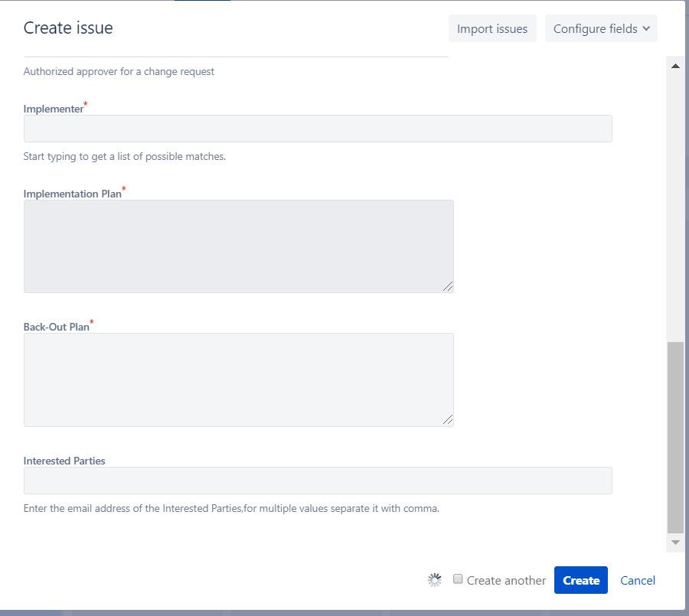Click the Interested Parties label
Viewport: 689px width, 616px height.
click(x=64, y=461)
